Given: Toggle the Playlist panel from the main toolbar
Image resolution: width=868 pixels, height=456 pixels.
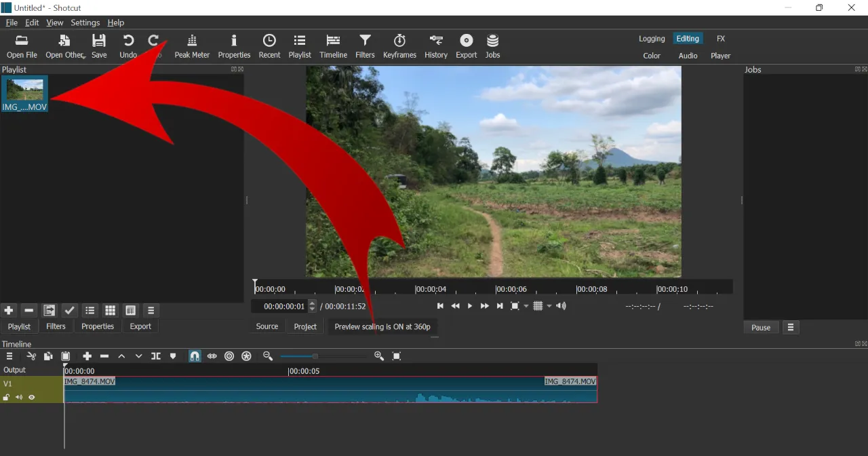Looking at the screenshot, I should [300, 46].
